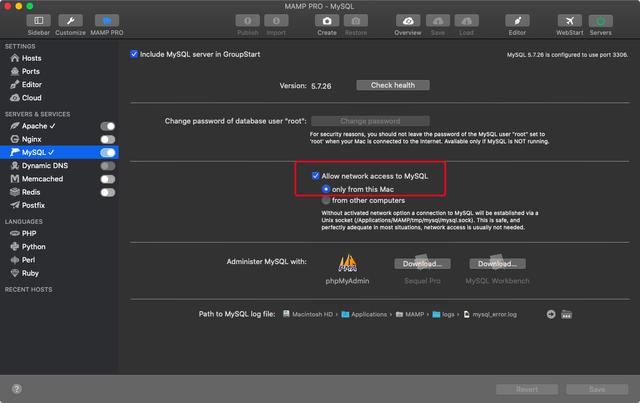This screenshot has width=640, height=403.
Task: Click mysql_error.log in the path
Action: tap(490, 314)
